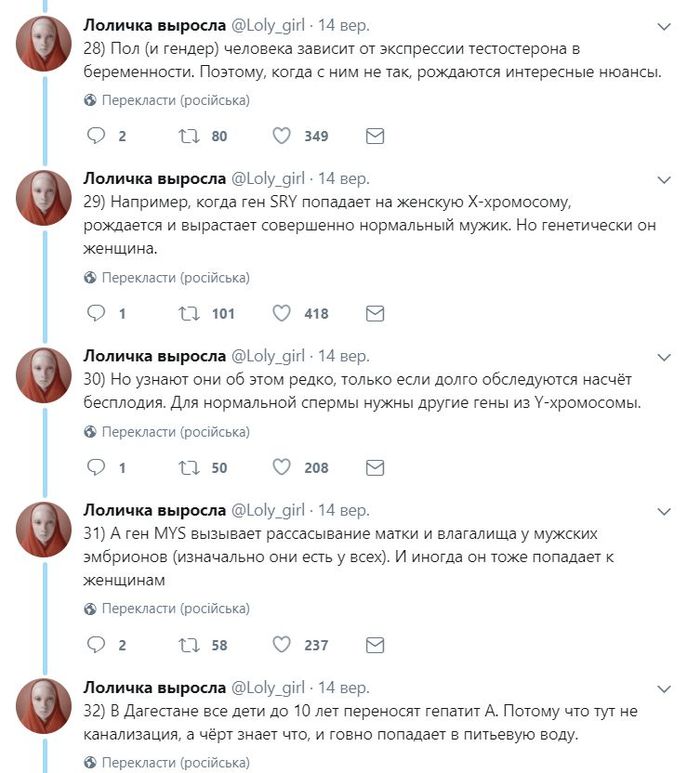Open the more-options chevron on tweet 28
This screenshot has height=773, width=700.
664,24
